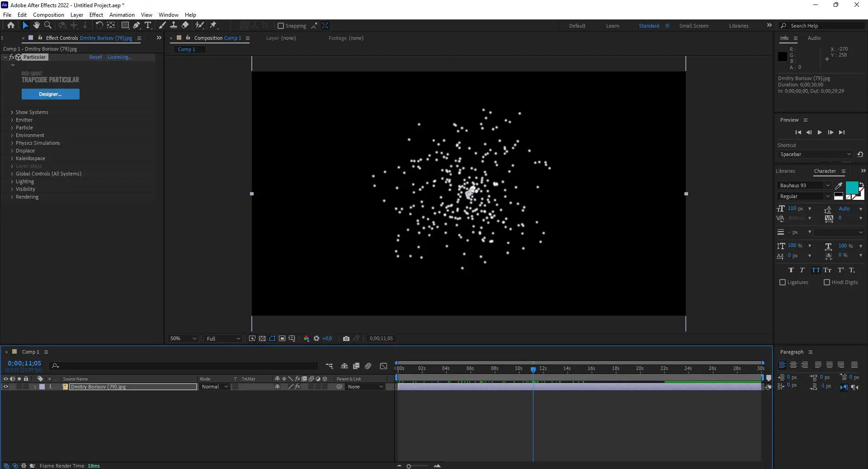Open the Effect menu
The width and height of the screenshot is (868, 469).
click(96, 15)
